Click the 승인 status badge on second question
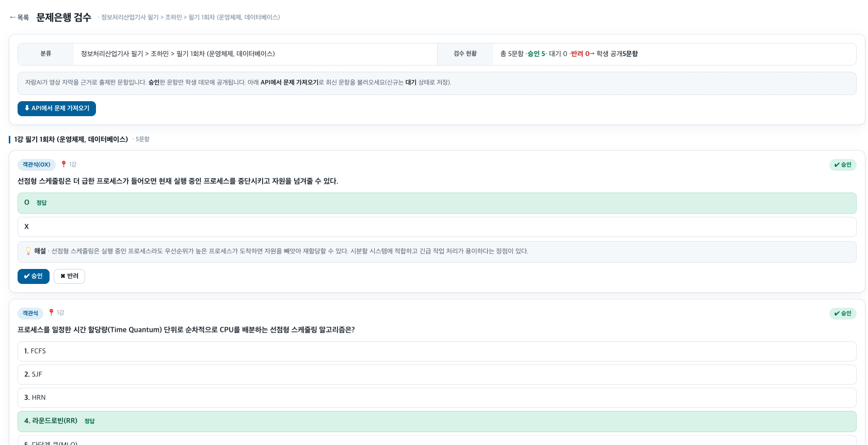This screenshot has height=445, width=868. (x=843, y=313)
